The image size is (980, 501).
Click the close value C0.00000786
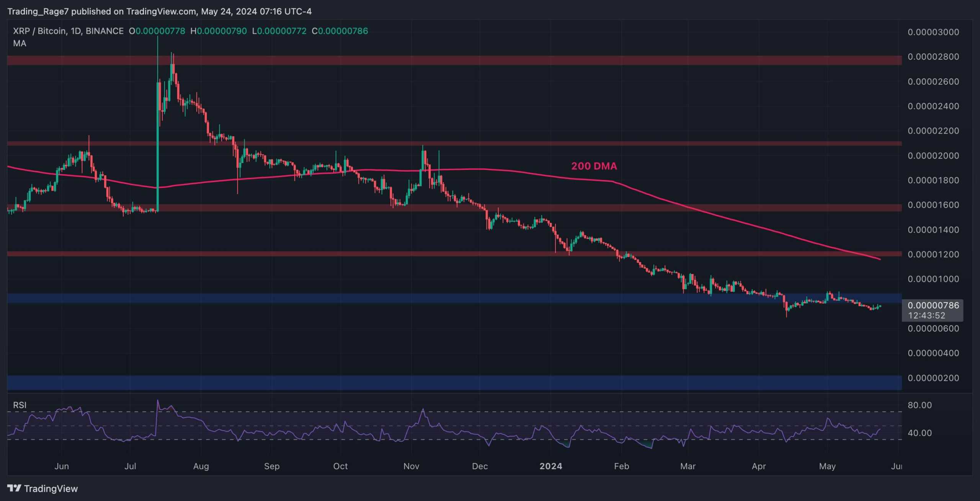click(x=340, y=31)
